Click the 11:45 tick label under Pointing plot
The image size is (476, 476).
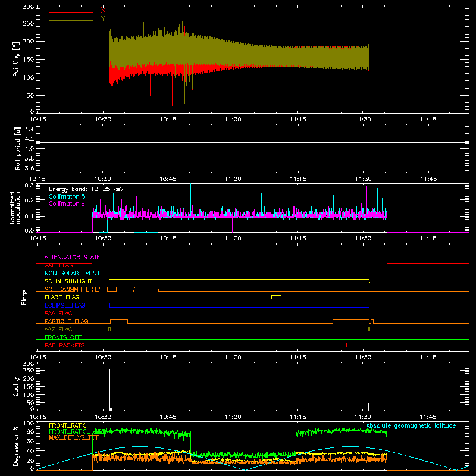click(428, 120)
